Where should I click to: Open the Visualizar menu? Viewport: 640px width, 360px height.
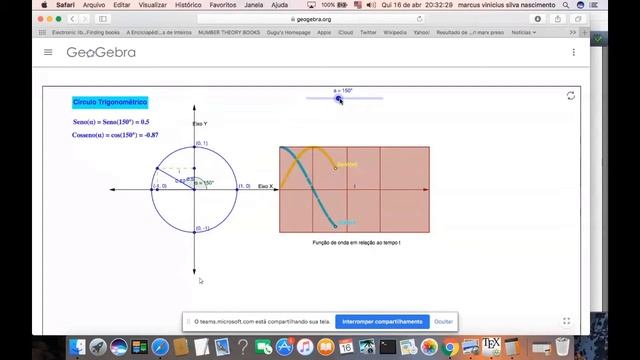[153, 5]
